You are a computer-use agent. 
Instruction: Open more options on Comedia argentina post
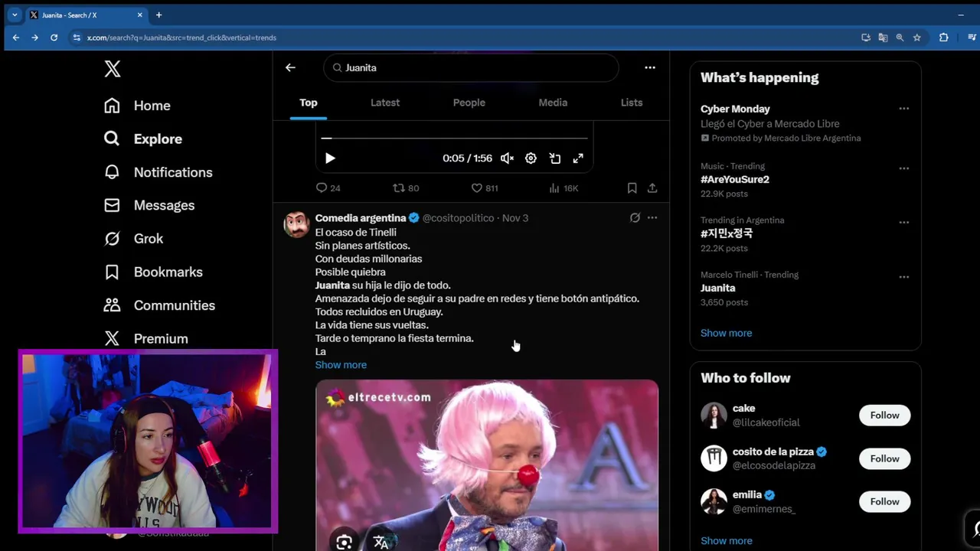pyautogui.click(x=652, y=218)
